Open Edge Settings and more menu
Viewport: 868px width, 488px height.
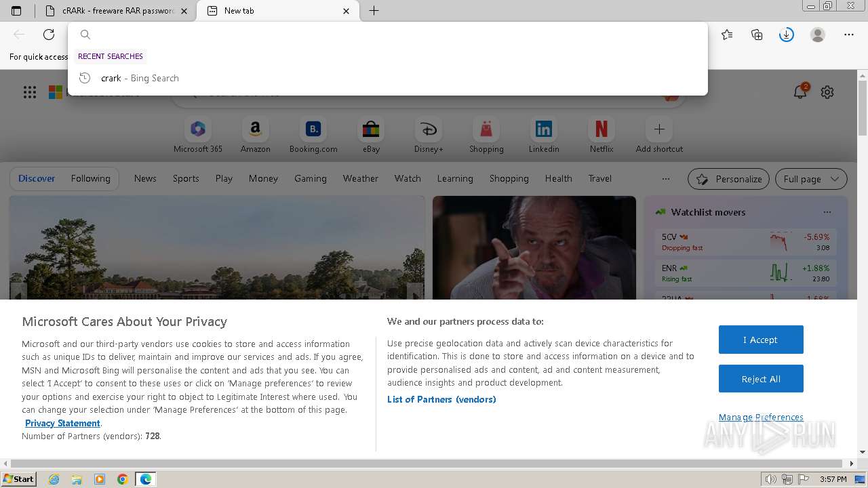click(849, 35)
